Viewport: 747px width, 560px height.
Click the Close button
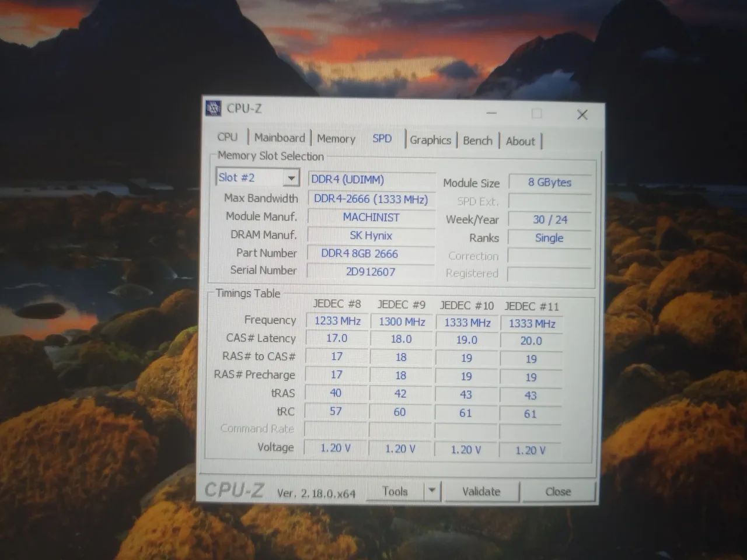point(558,492)
